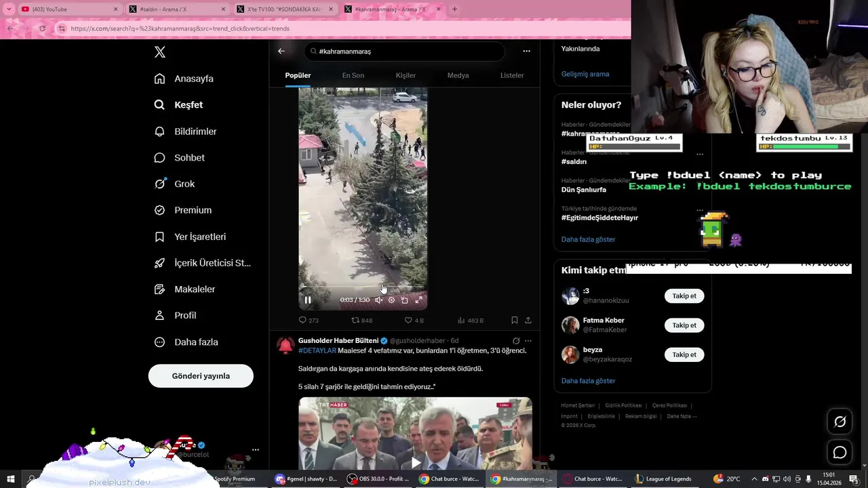Switch to Kişiler tab

406,75
